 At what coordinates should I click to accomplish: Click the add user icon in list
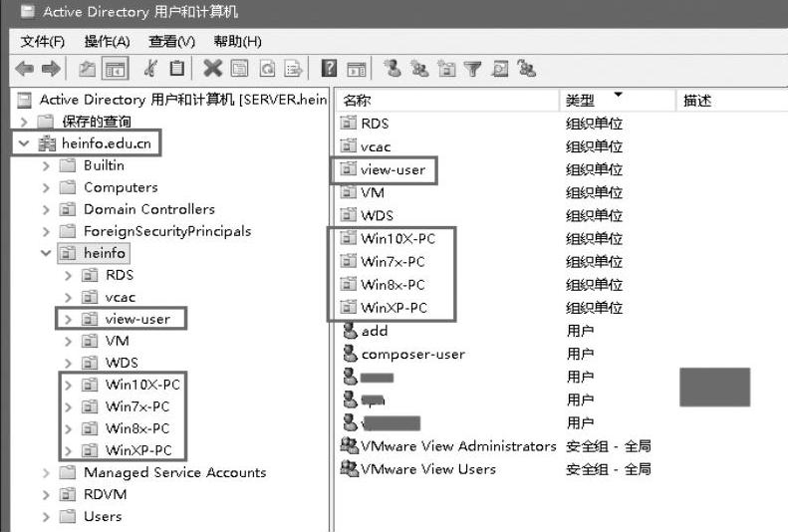point(350,331)
